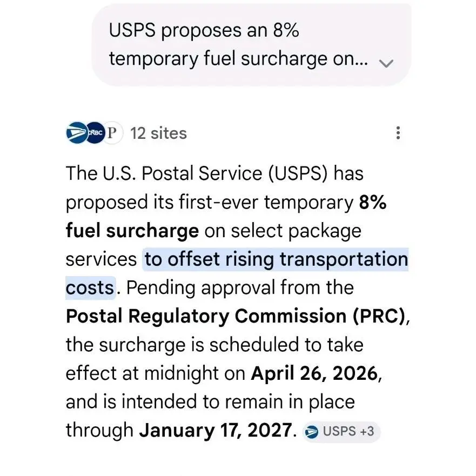Click the text Pending approval from the
476x476 pixels.
click(240, 288)
